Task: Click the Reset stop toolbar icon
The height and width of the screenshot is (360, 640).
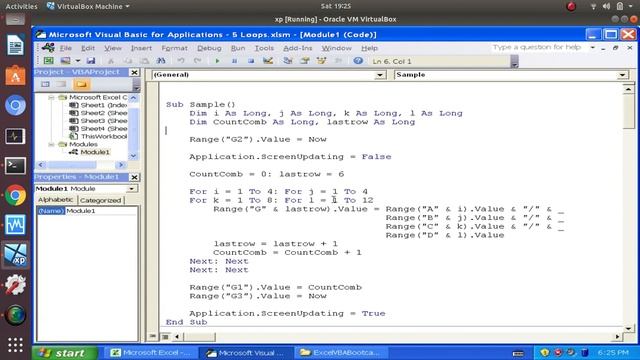Action: [251, 61]
